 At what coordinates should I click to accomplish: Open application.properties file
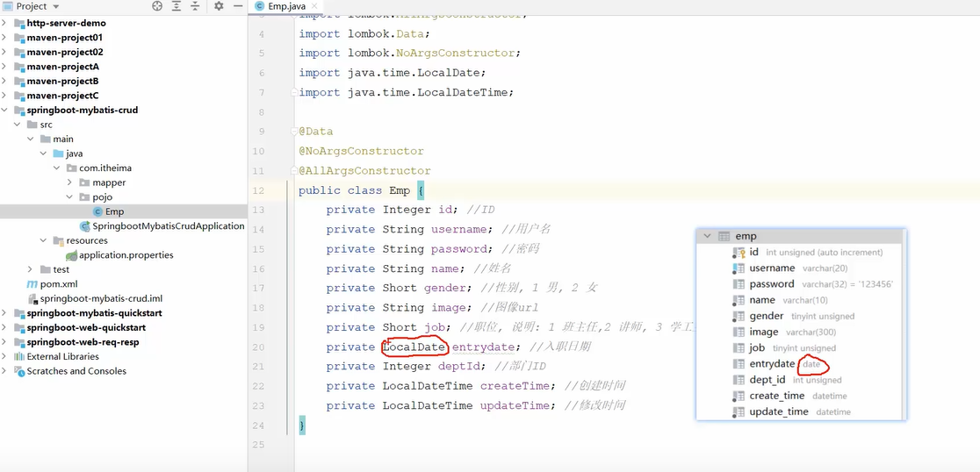click(x=126, y=254)
